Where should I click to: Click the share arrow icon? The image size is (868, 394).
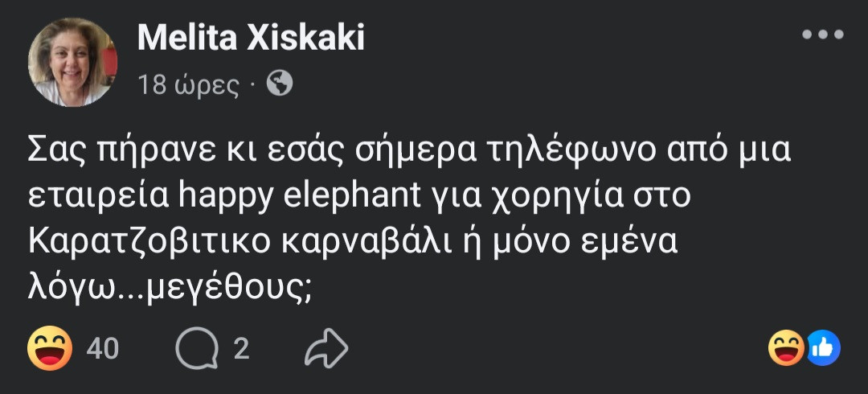click(x=327, y=348)
